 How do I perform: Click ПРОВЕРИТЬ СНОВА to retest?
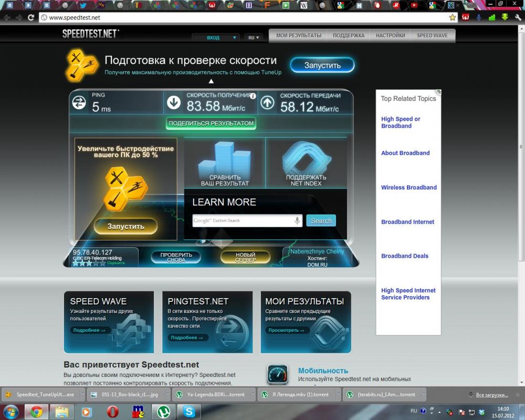(x=176, y=257)
